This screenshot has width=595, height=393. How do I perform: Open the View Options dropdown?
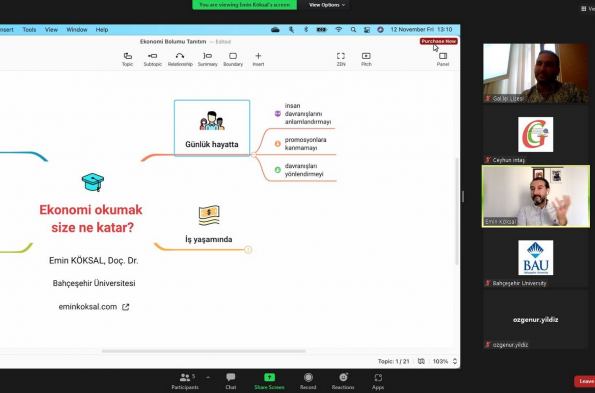[x=327, y=5]
